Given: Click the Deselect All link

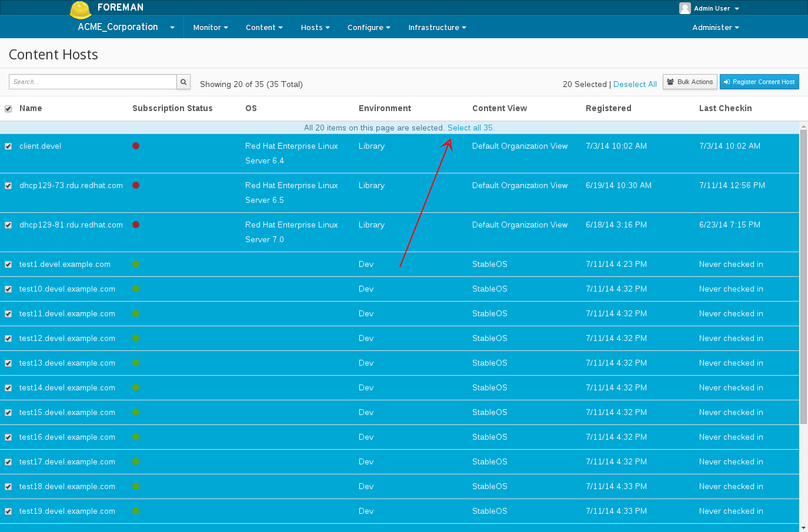Looking at the screenshot, I should tap(635, 84).
